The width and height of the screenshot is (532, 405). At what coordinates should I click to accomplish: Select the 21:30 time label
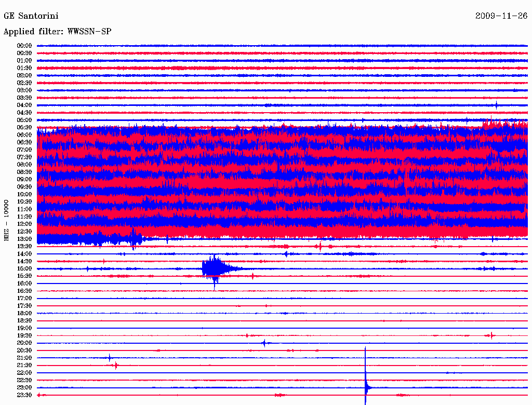(24, 366)
